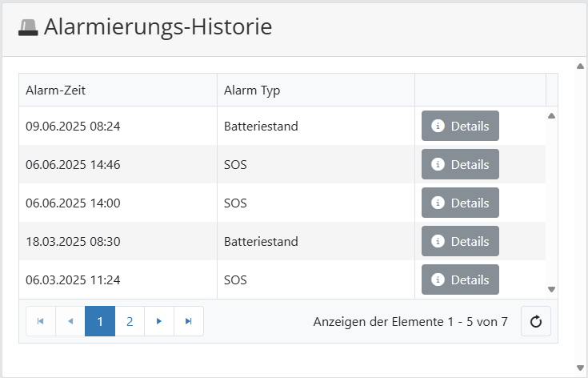This screenshot has width=588, height=378.
Task: Open Details for 09.06.2025 08:24 Batteriestand alarm
Action: (460, 126)
